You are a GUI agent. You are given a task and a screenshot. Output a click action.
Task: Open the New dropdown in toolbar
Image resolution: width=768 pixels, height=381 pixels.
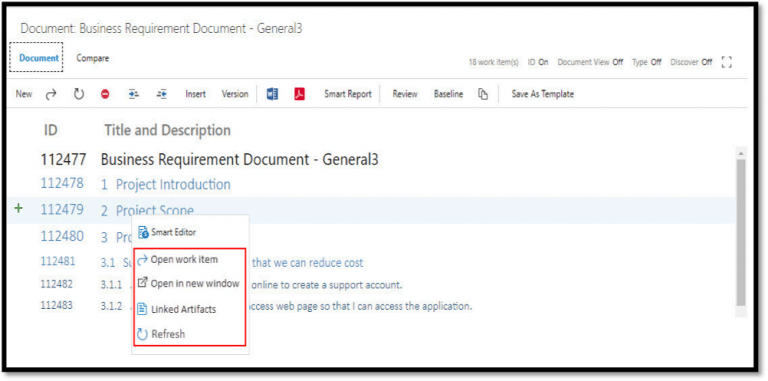pyautogui.click(x=24, y=94)
